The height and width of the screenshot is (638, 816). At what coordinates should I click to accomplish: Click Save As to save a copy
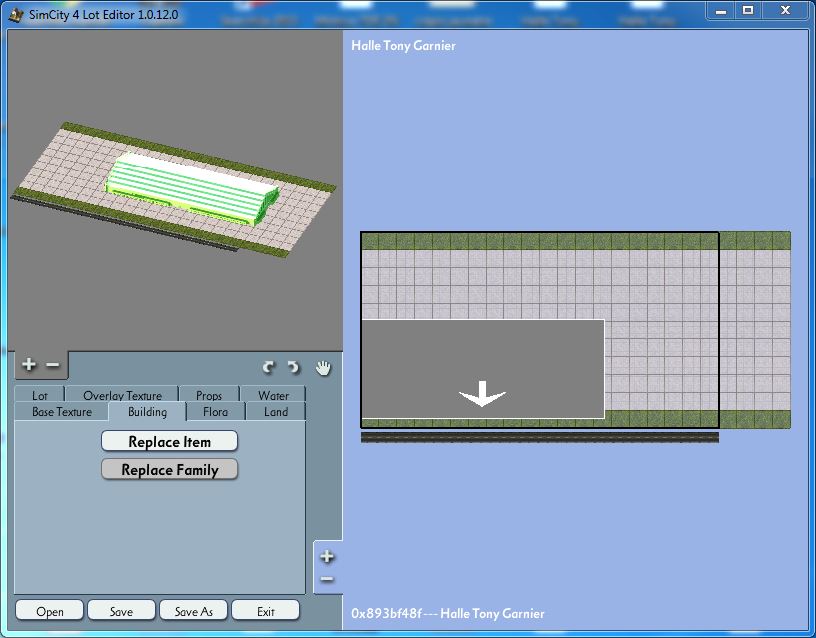coord(194,611)
